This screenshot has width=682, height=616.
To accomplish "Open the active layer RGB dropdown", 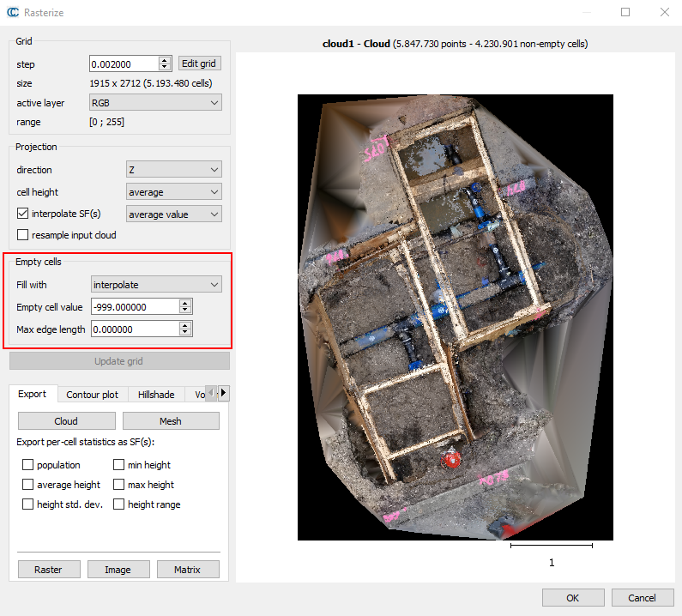I will (x=155, y=103).
